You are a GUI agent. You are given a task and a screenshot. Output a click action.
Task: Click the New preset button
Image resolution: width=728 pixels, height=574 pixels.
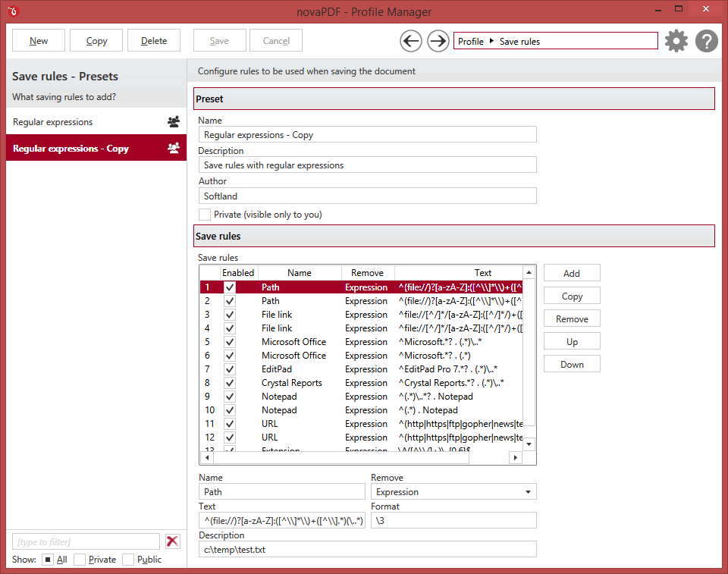click(x=39, y=40)
